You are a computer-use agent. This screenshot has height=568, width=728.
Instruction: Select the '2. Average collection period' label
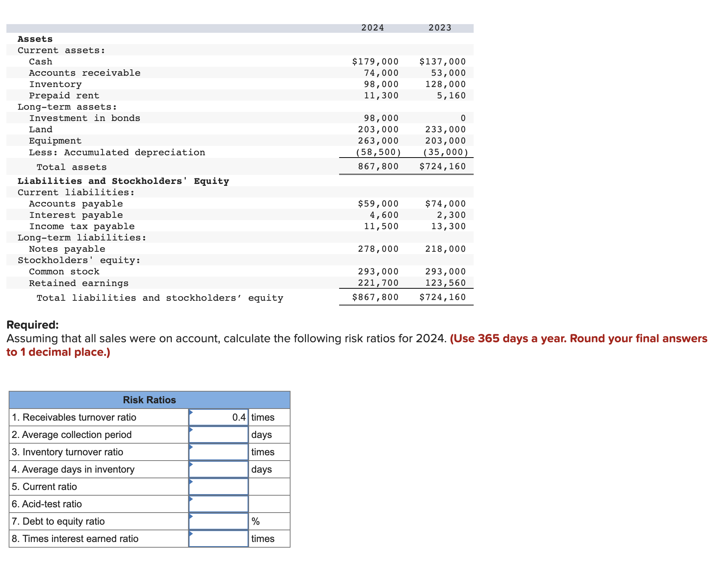[x=72, y=435]
